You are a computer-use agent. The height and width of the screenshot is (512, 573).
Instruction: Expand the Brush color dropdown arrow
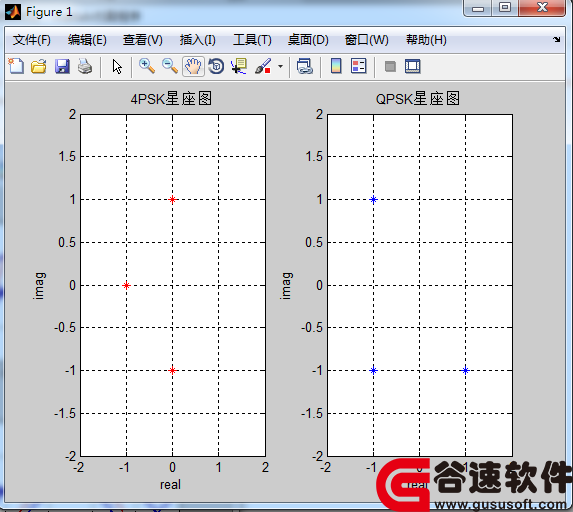click(x=280, y=67)
